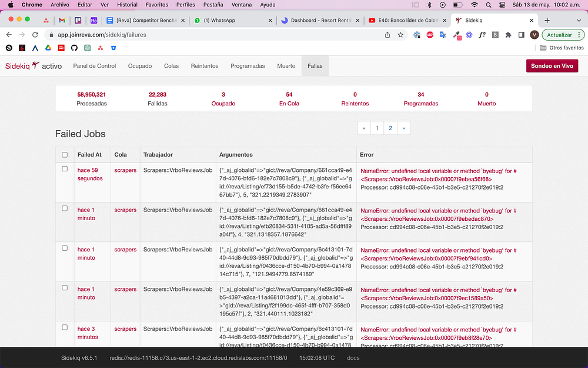Open the Perfiles menu

click(185, 5)
